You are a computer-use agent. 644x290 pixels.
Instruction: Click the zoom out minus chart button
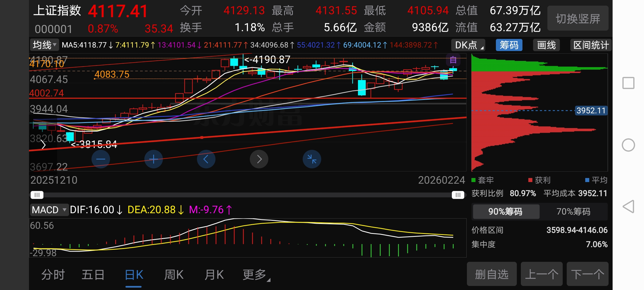point(101,159)
